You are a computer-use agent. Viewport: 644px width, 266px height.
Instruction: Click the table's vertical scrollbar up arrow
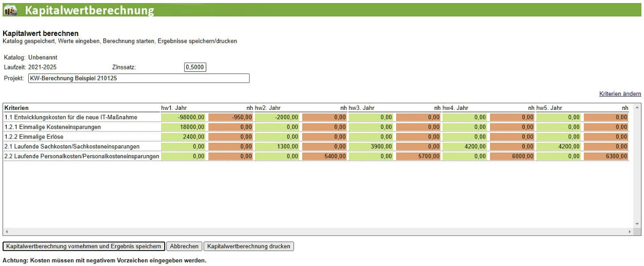click(x=637, y=108)
